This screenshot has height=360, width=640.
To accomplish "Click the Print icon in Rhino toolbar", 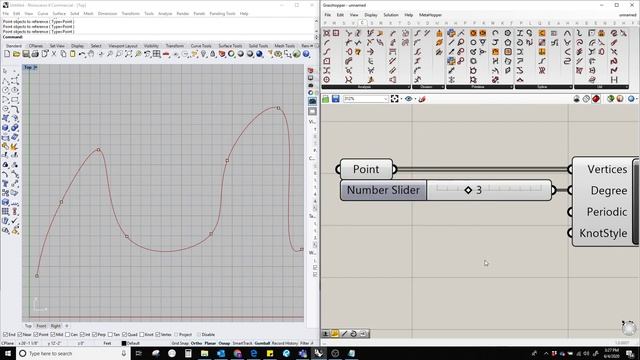I will click(35, 54).
